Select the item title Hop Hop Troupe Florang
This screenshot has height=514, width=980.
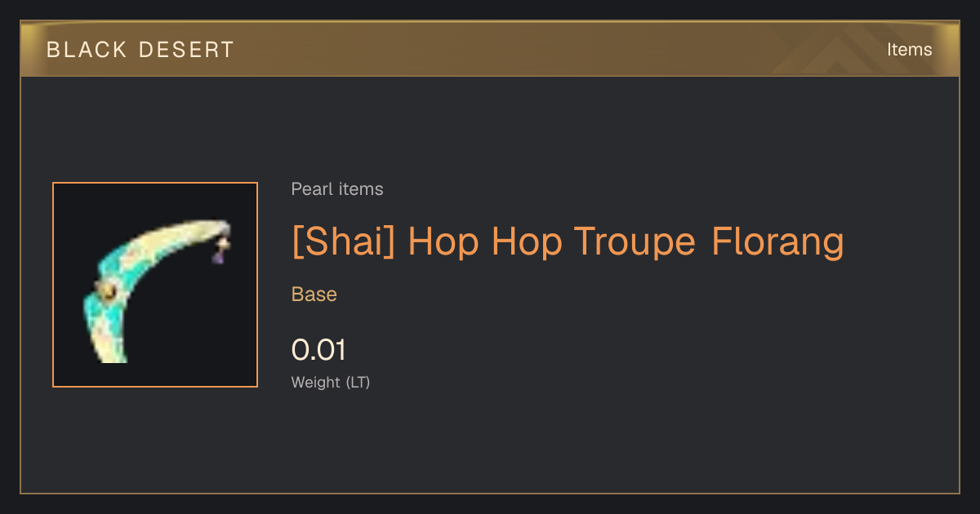626,242
